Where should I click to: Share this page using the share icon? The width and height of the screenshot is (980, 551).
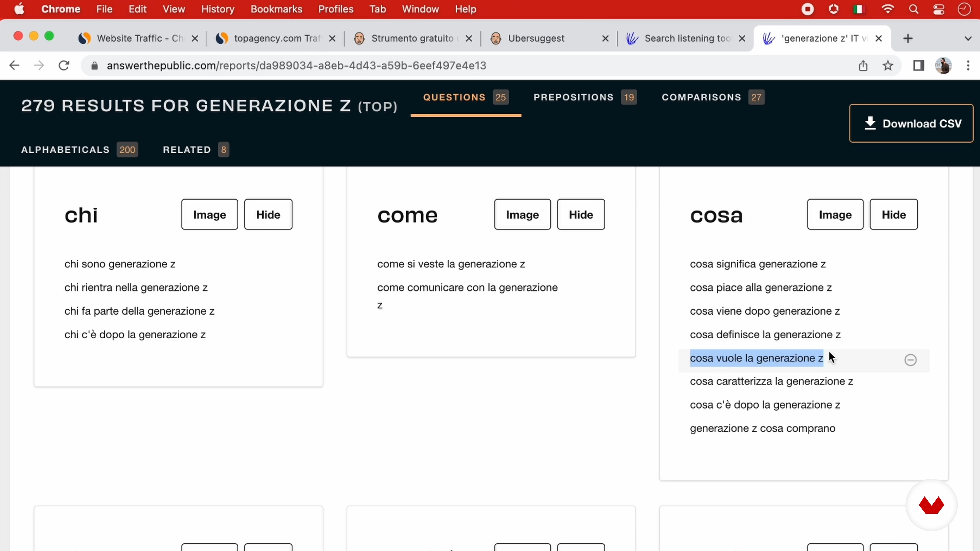[x=863, y=65]
